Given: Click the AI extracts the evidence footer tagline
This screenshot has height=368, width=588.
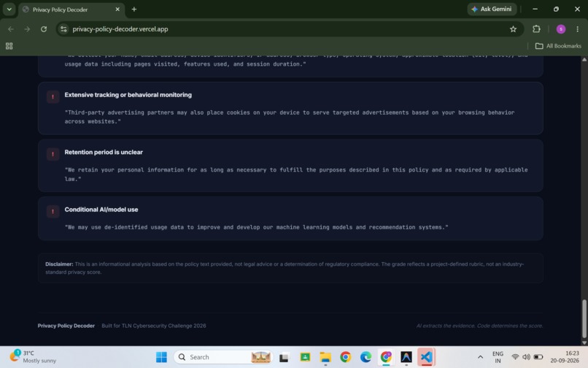Looking at the screenshot, I should (479, 326).
